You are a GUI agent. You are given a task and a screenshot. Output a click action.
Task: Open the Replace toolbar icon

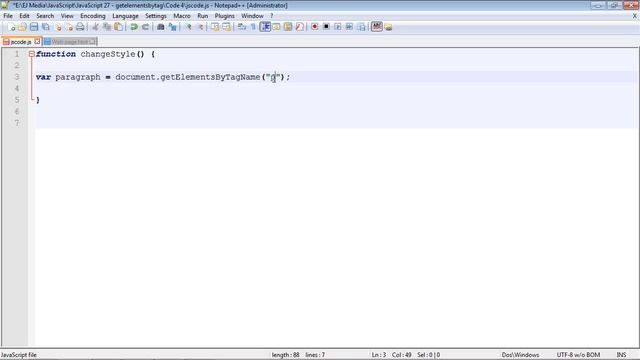(172, 27)
